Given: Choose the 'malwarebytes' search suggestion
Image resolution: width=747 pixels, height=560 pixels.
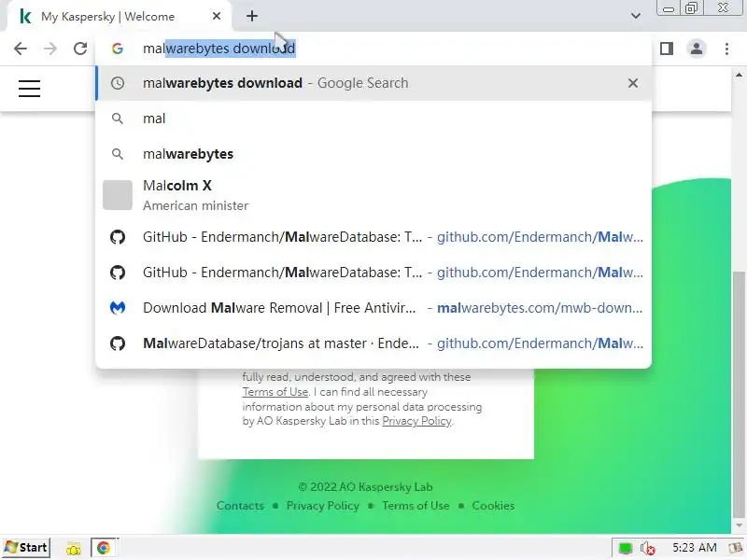Looking at the screenshot, I should pyautogui.click(x=373, y=154).
